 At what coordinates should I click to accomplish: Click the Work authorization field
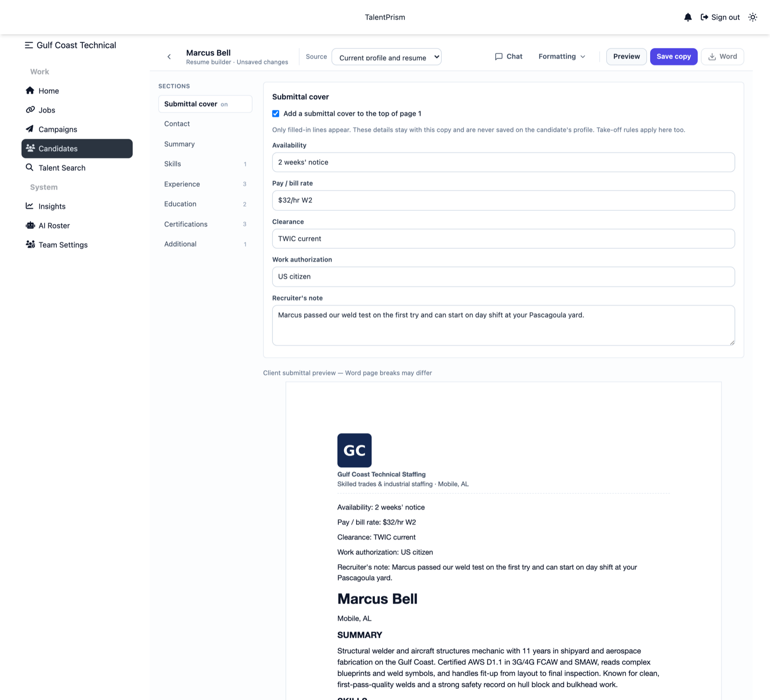[503, 277]
